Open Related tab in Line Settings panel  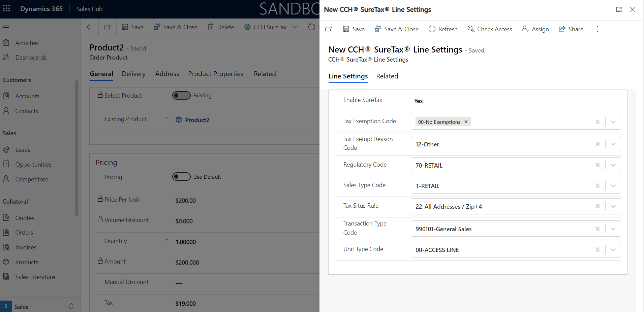tap(387, 76)
